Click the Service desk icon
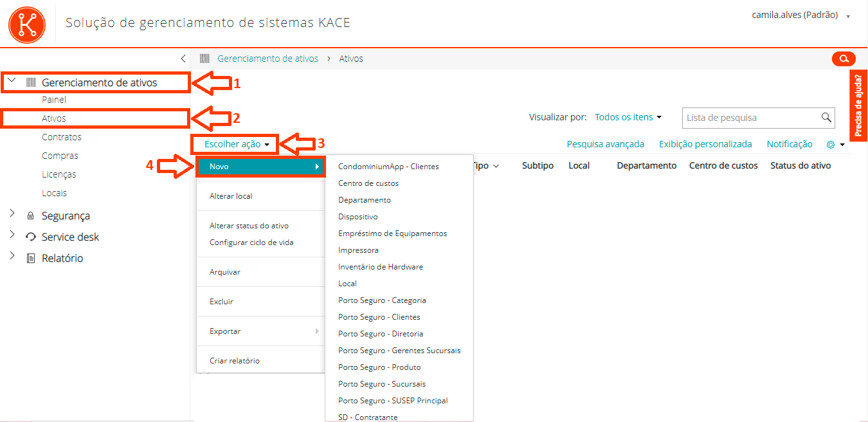The width and height of the screenshot is (868, 422). [x=31, y=237]
